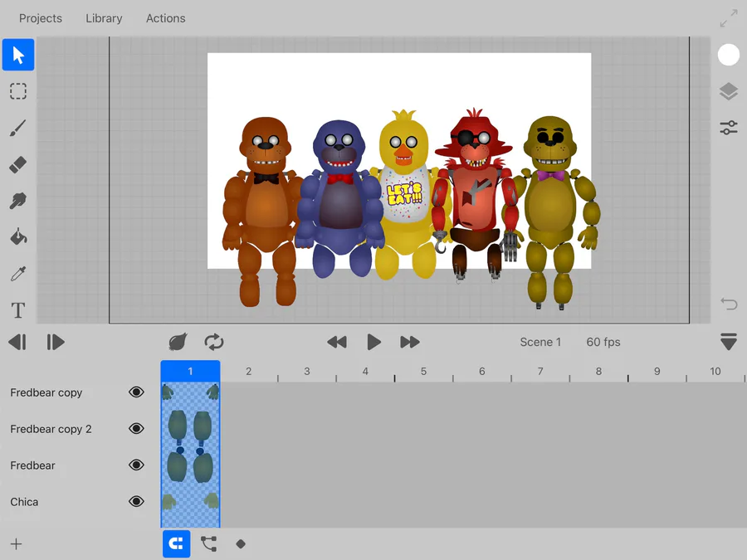Screen dimensions: 747x560
Task: Open the Projects menu
Action: click(41, 18)
